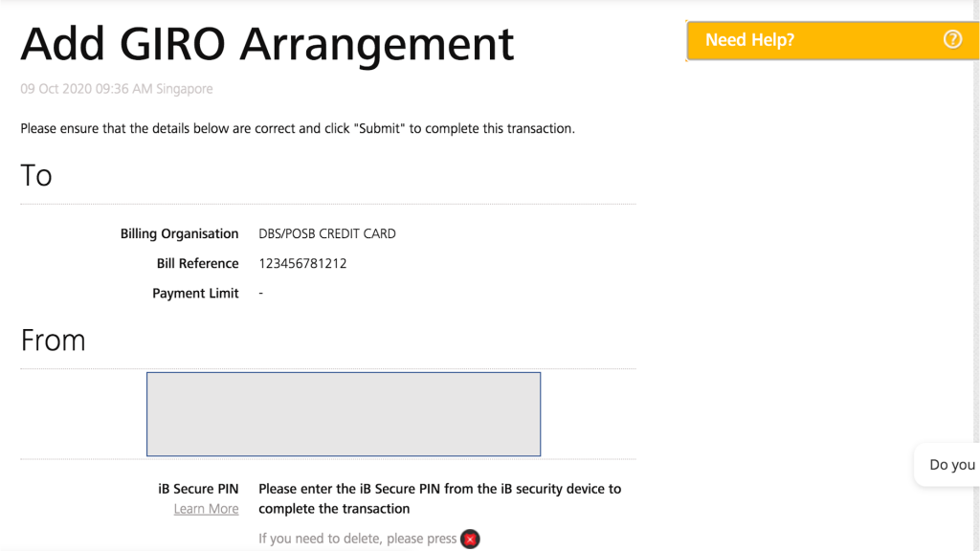
Task: Click the Payment Limit dash value
Action: (x=260, y=293)
